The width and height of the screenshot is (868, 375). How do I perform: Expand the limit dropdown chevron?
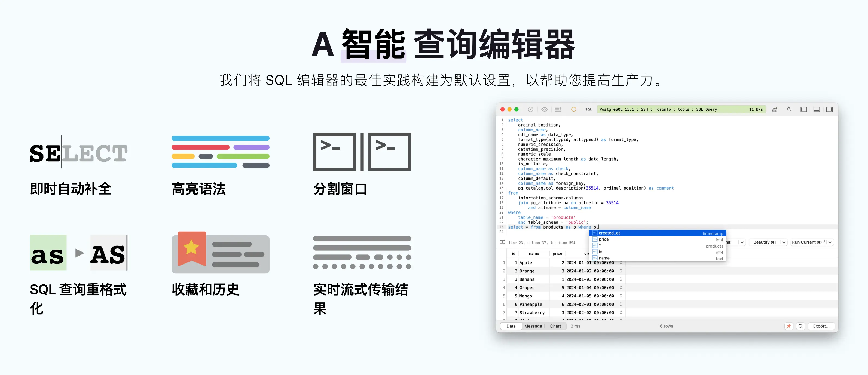[742, 242]
